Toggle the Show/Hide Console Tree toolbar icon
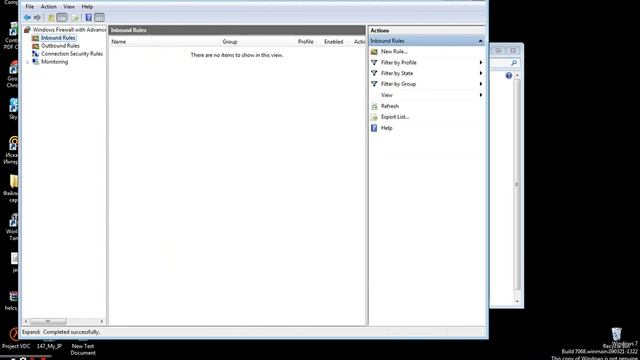Viewport: 640px width, 360px height. 62,18
